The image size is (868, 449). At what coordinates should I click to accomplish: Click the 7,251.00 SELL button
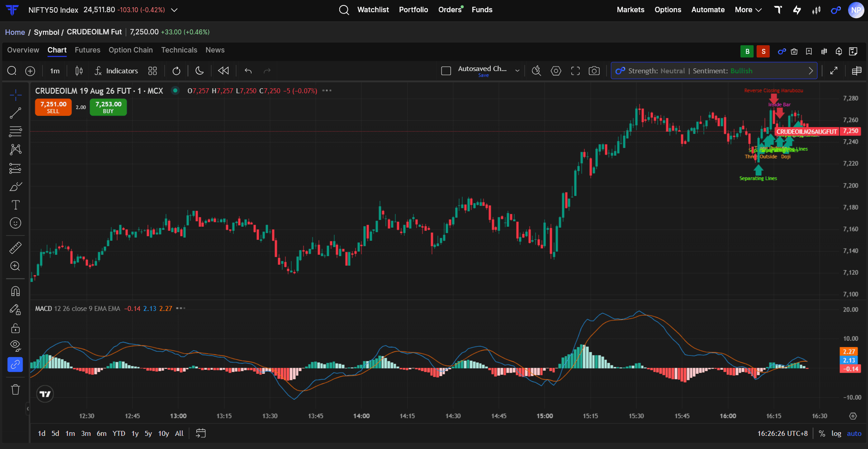point(53,107)
